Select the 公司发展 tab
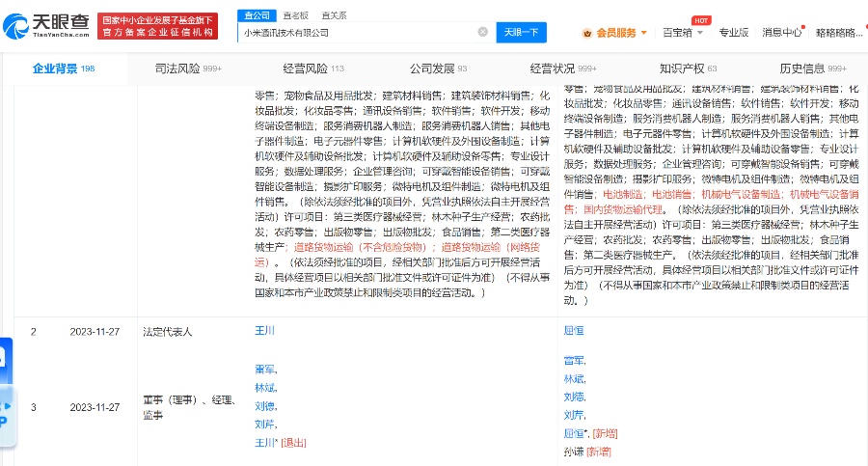The height and width of the screenshot is (466, 868). point(439,69)
